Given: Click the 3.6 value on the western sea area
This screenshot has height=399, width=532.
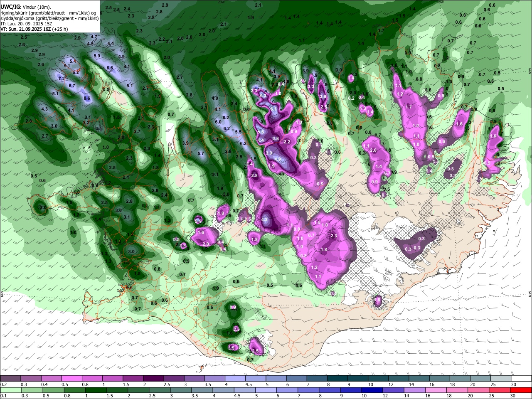Looking at the screenshot, I should [54, 126].
